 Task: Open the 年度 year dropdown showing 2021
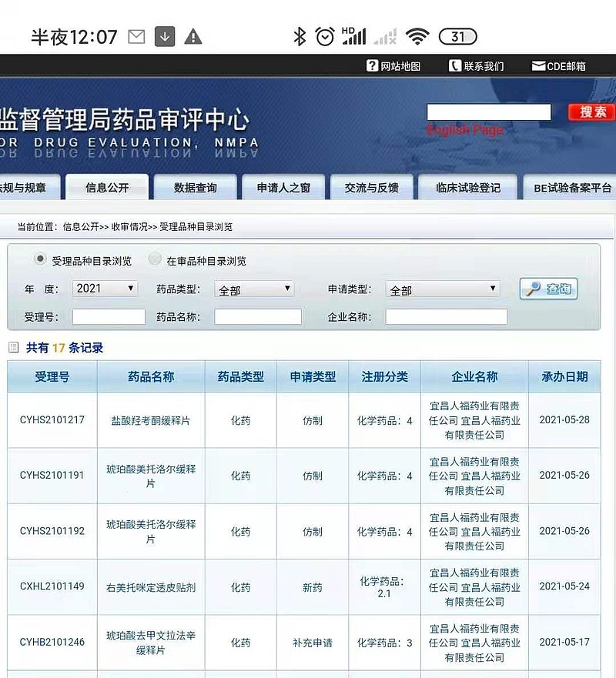[104, 288]
